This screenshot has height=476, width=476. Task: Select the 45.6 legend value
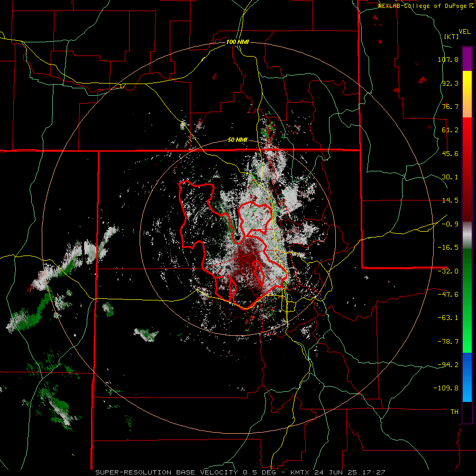tap(450, 153)
